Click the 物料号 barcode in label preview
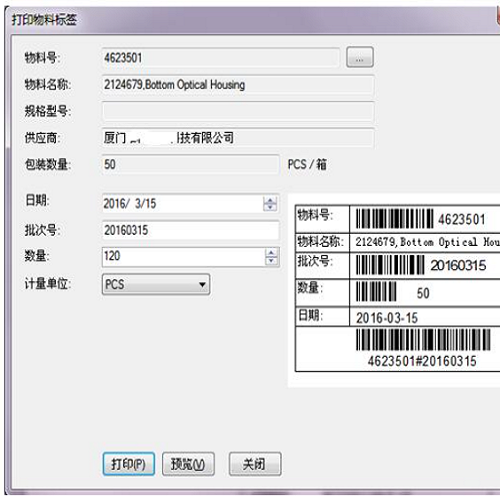This screenshot has height=500, width=500. [x=395, y=218]
